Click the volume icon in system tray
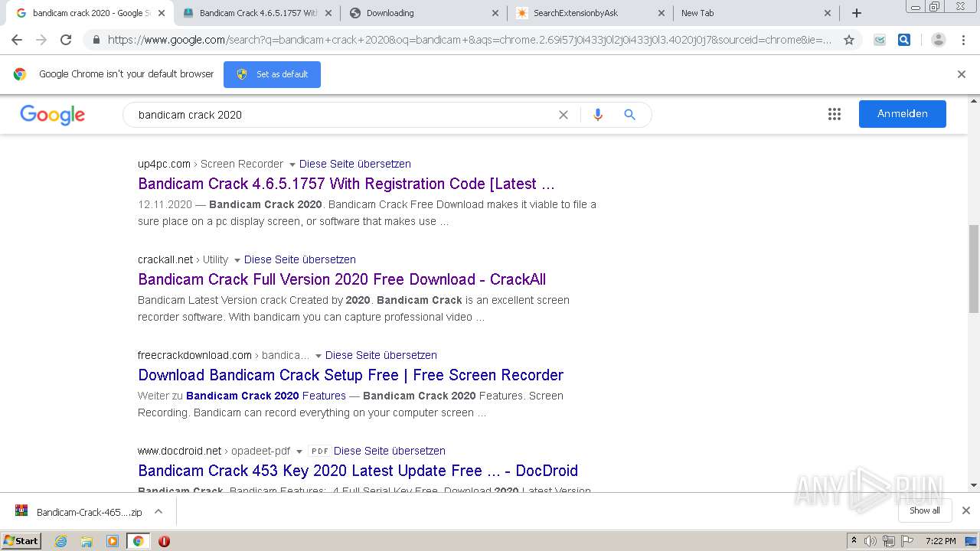This screenshot has height=551, width=980. (x=871, y=541)
